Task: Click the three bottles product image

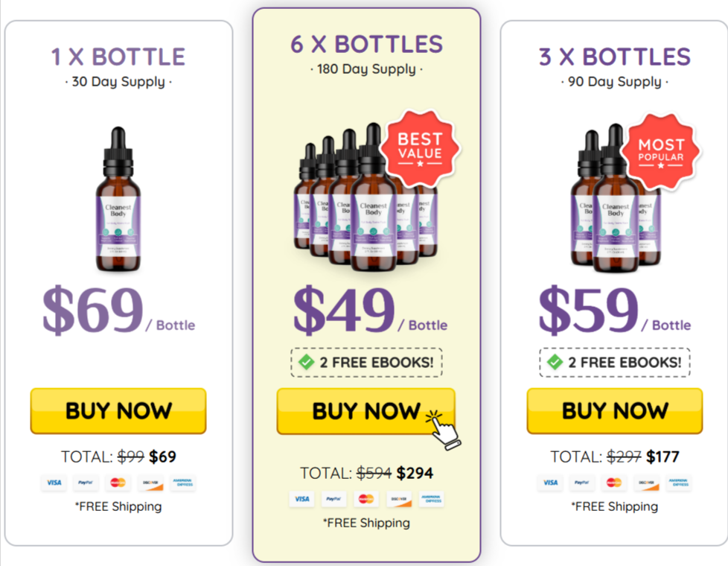Action: (x=615, y=198)
